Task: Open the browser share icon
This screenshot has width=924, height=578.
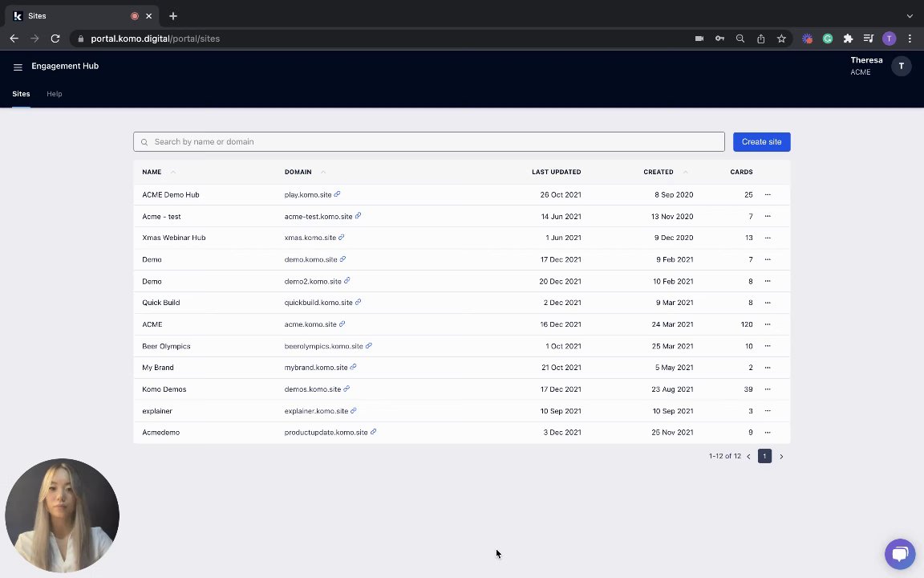Action: click(760, 39)
